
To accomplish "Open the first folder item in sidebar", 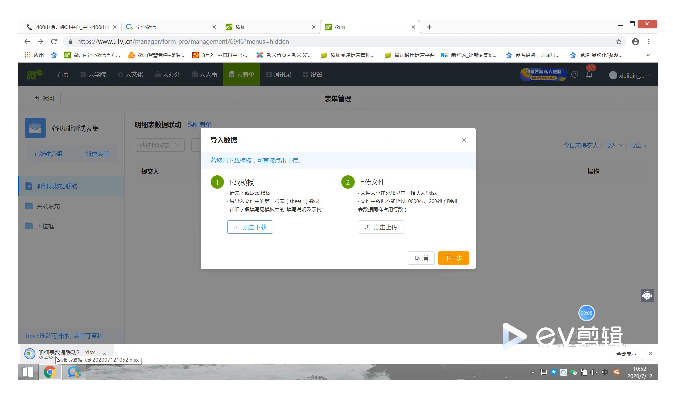I will click(71, 206).
